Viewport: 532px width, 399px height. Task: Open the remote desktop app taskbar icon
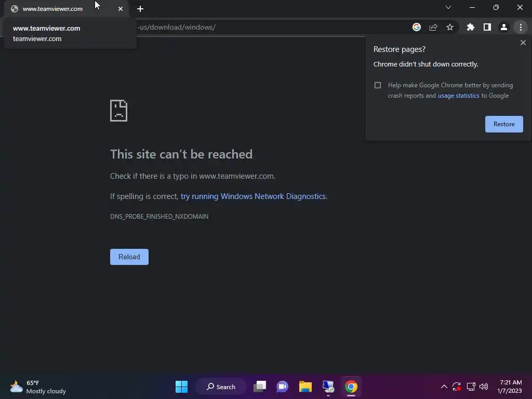coord(328,387)
